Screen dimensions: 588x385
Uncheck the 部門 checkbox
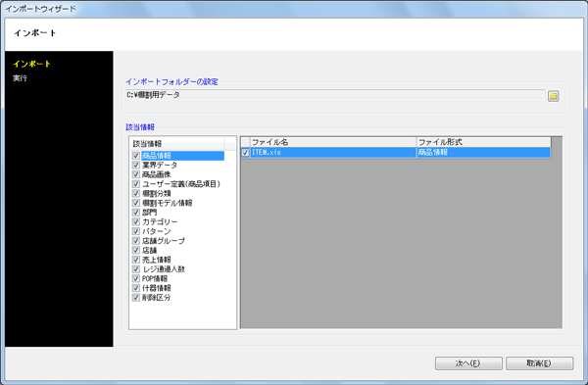click(x=136, y=213)
